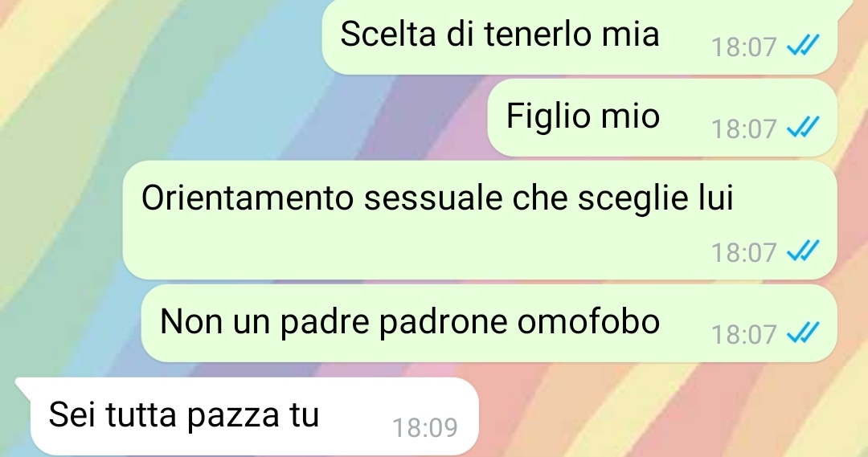Select the "Orientamento sessuale che sceglie lui" text
This screenshot has height=457, width=868.
coord(437,198)
